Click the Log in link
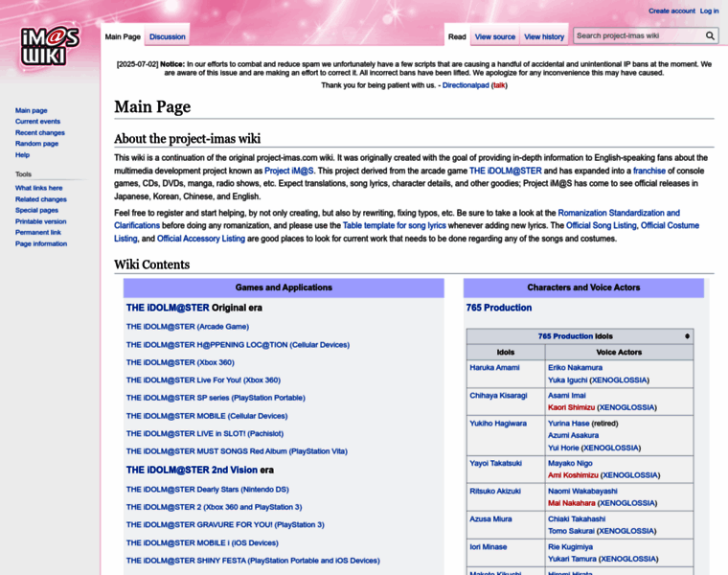 709,11
